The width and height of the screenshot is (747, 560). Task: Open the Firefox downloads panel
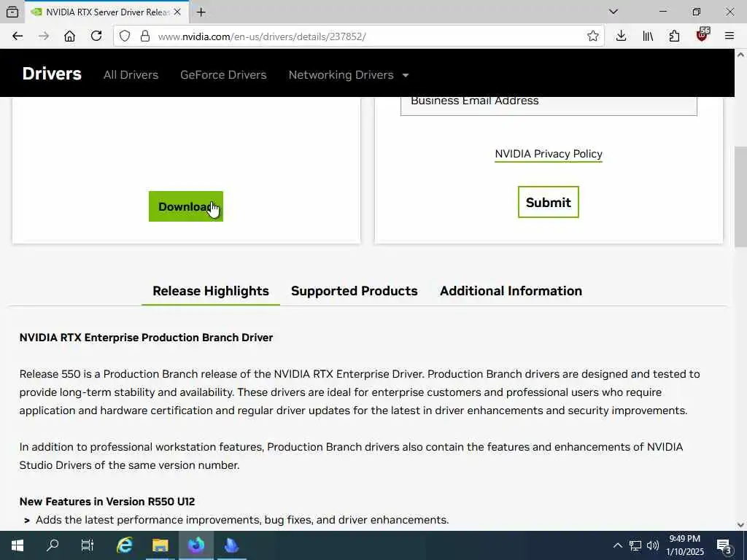[x=621, y=36]
